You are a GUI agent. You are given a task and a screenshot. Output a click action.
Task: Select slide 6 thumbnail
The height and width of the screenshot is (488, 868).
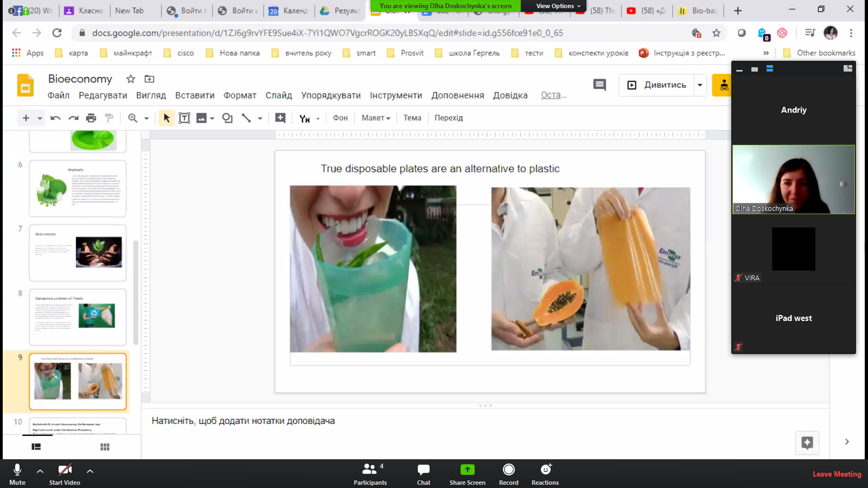78,188
